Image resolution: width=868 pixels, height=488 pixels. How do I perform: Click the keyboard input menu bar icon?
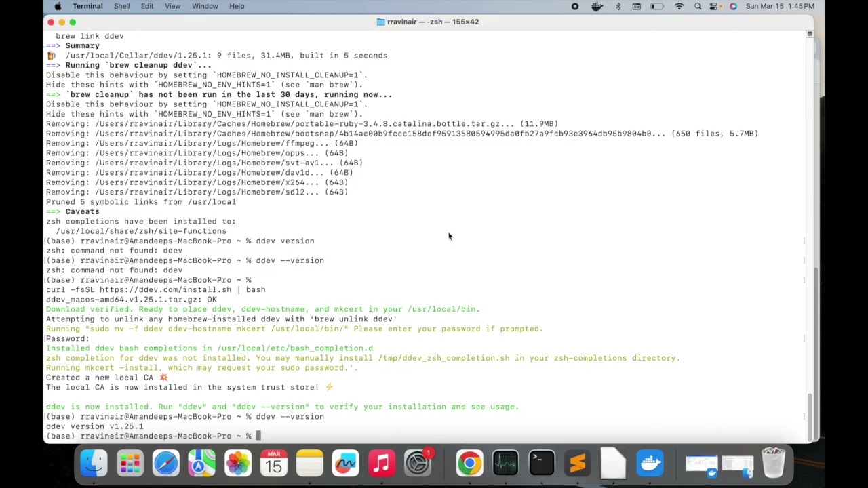coord(637,6)
